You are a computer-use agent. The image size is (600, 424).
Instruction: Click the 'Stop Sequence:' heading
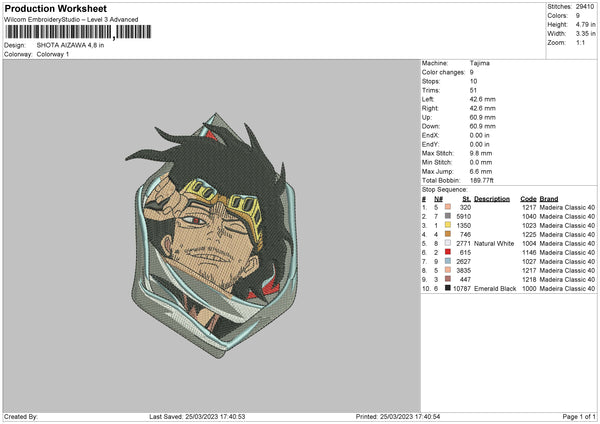coord(445,190)
